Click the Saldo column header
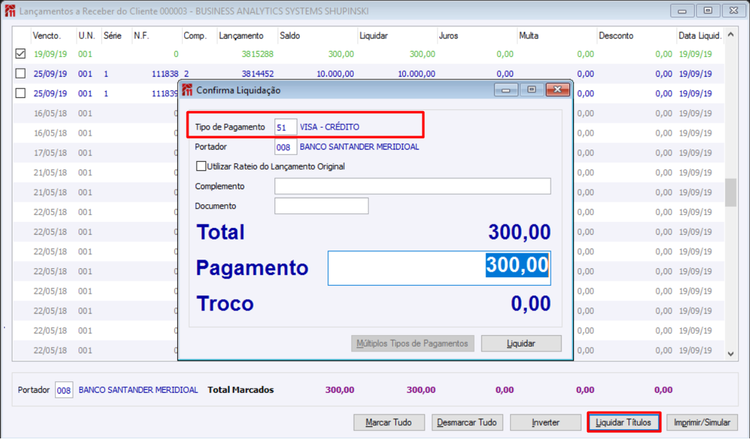The height and width of the screenshot is (439, 750). tap(289, 36)
